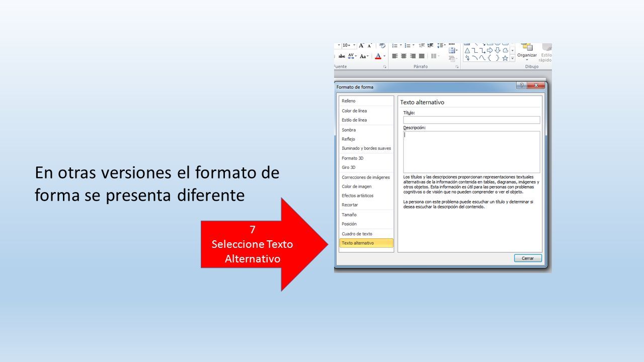
Task: Justify the paragraph text
Action: (422, 56)
